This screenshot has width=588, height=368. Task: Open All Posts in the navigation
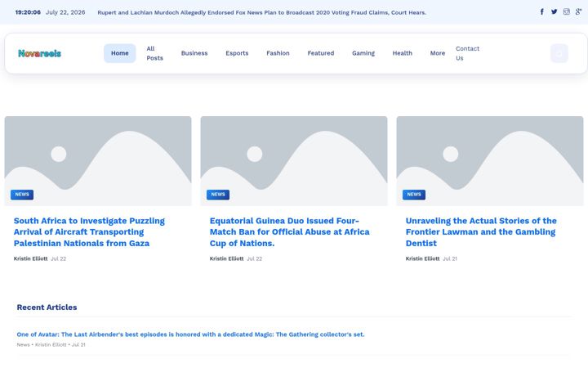(154, 53)
